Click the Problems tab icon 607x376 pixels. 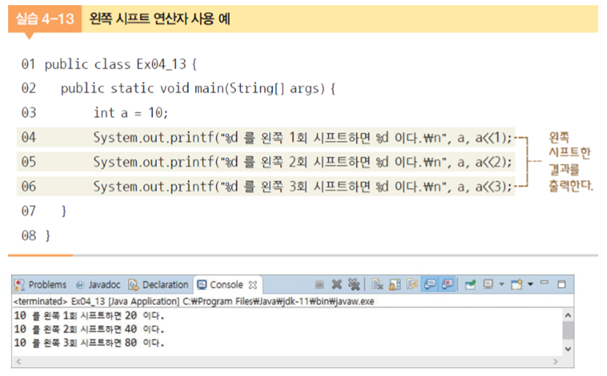pyautogui.click(x=19, y=285)
